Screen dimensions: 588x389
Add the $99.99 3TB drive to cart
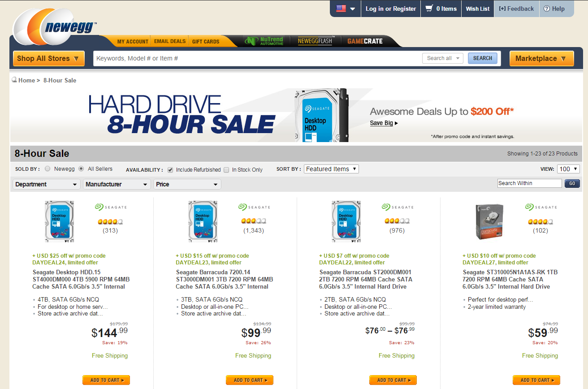point(250,380)
